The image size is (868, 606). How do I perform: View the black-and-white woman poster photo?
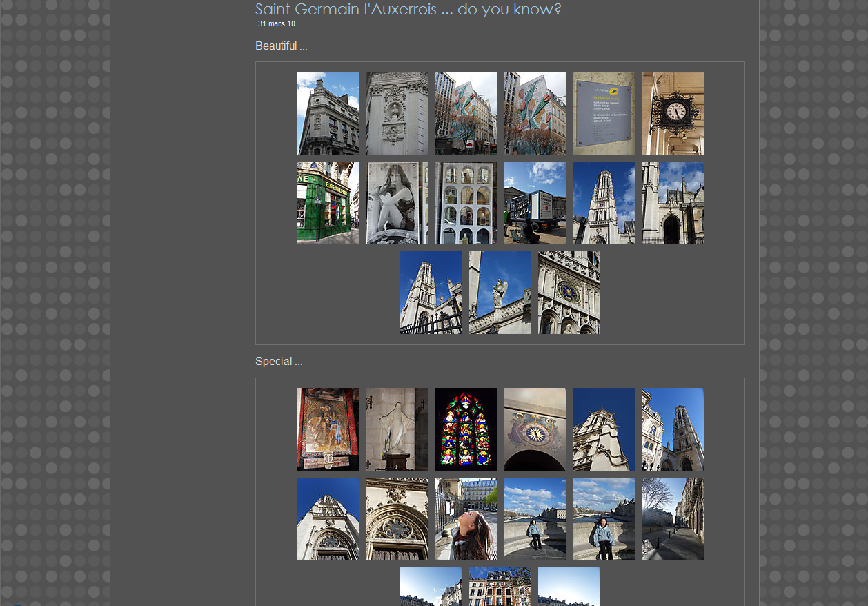pos(396,203)
